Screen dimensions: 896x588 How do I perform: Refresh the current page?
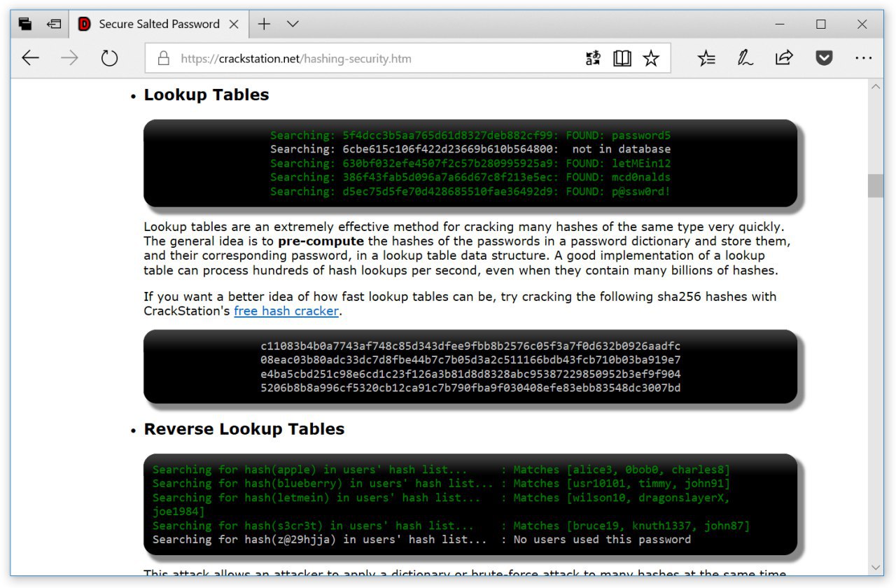pyautogui.click(x=109, y=58)
